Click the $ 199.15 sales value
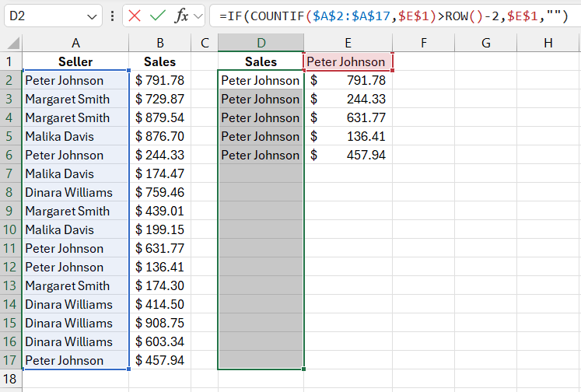 (x=160, y=229)
